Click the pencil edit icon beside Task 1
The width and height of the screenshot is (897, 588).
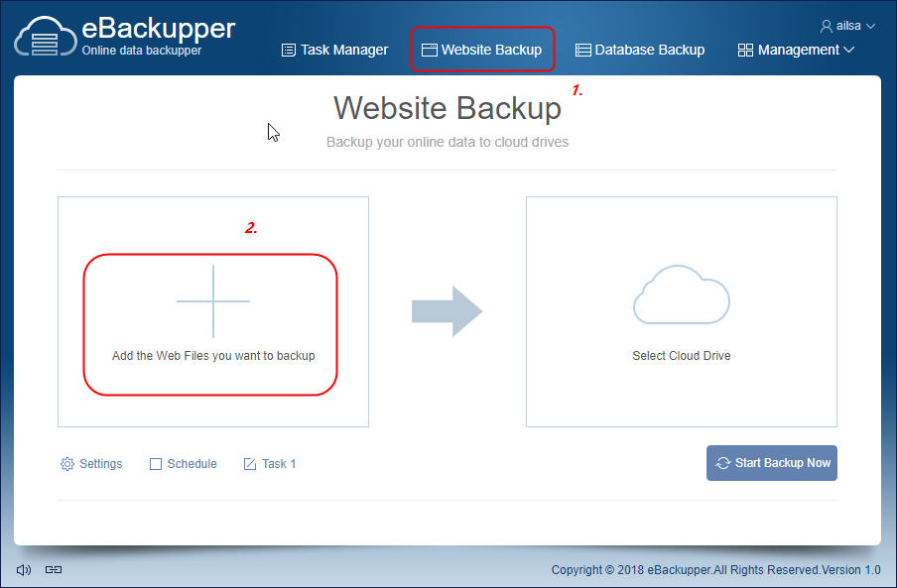[x=250, y=464]
